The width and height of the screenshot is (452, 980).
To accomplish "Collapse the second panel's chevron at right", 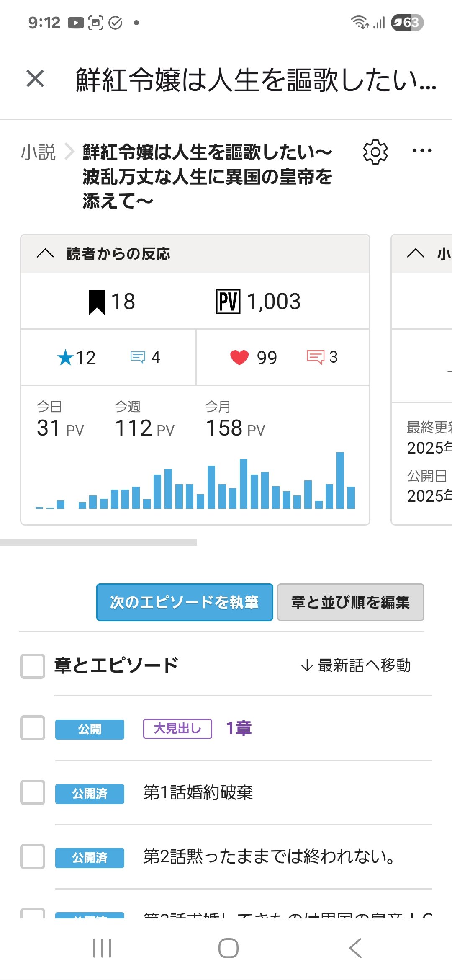I will [x=416, y=253].
